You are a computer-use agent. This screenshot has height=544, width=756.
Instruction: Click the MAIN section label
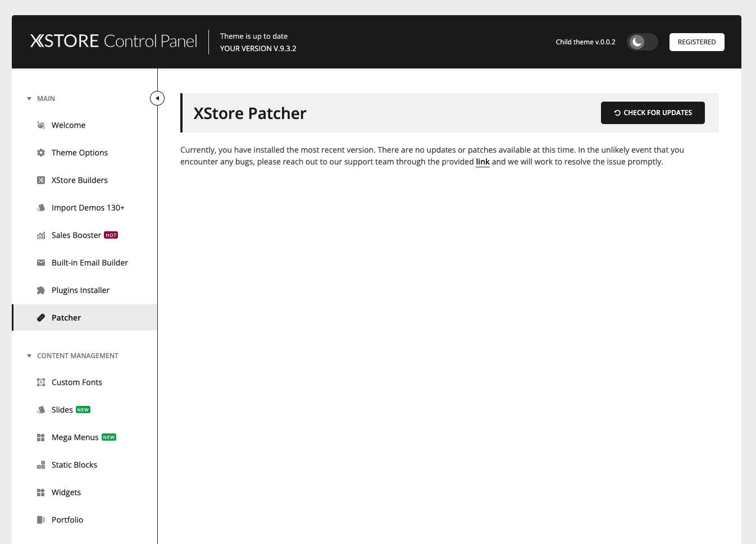46,99
